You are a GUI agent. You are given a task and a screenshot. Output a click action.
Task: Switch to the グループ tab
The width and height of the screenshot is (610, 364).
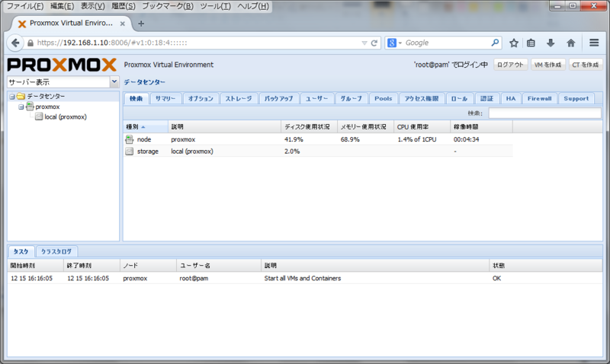pyautogui.click(x=352, y=99)
